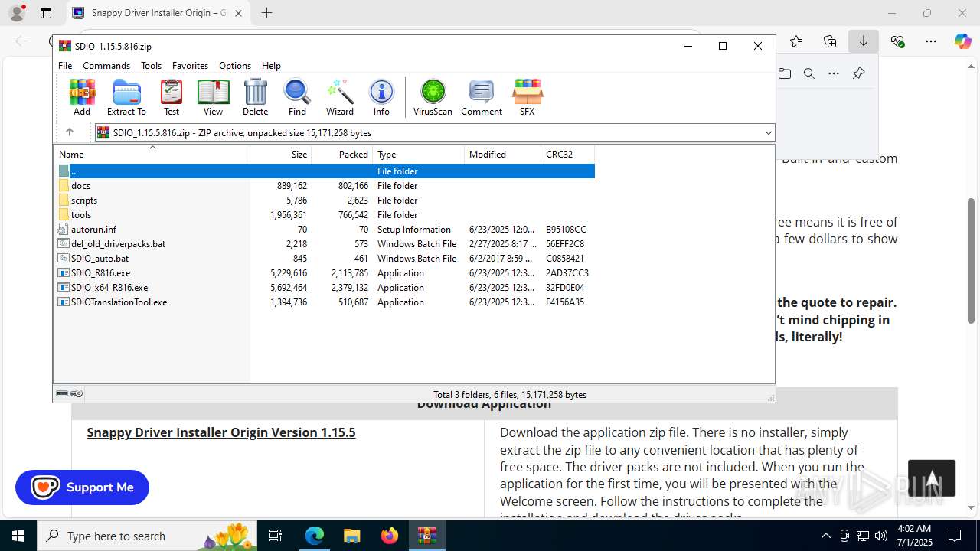Click the Support Me button
980x551 pixels.
click(82, 487)
